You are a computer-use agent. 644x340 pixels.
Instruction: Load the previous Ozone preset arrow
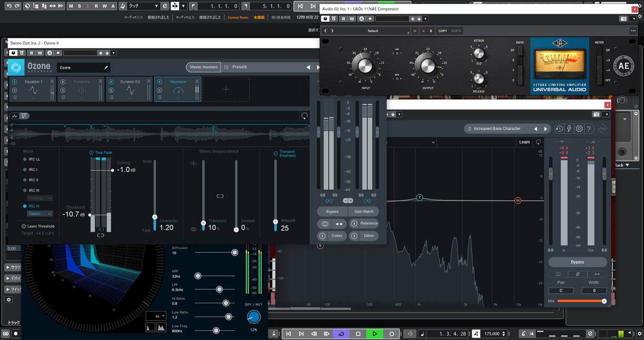[308, 67]
